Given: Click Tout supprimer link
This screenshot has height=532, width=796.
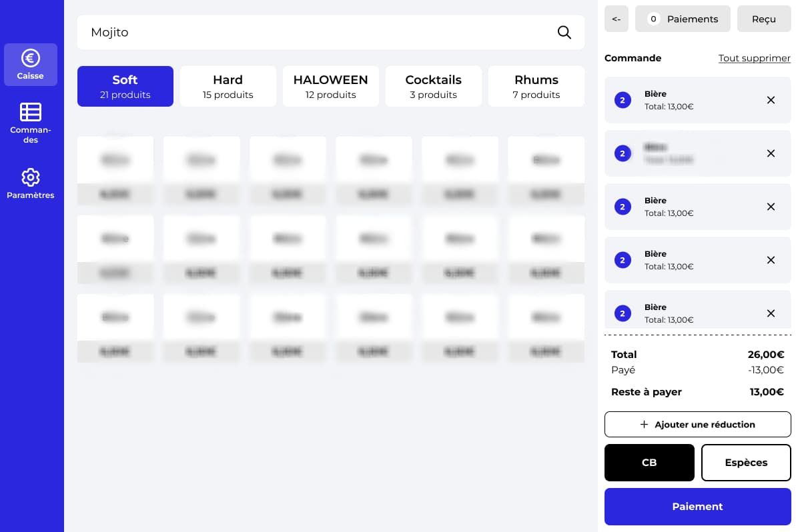Looking at the screenshot, I should pyautogui.click(x=754, y=58).
